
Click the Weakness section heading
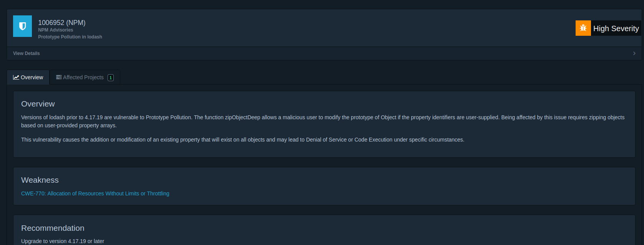pyautogui.click(x=40, y=180)
